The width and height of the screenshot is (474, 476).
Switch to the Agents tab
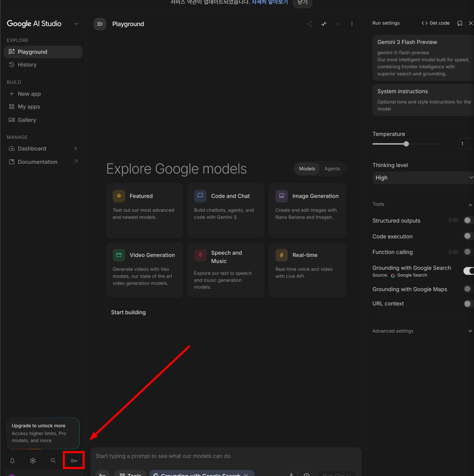click(x=332, y=169)
